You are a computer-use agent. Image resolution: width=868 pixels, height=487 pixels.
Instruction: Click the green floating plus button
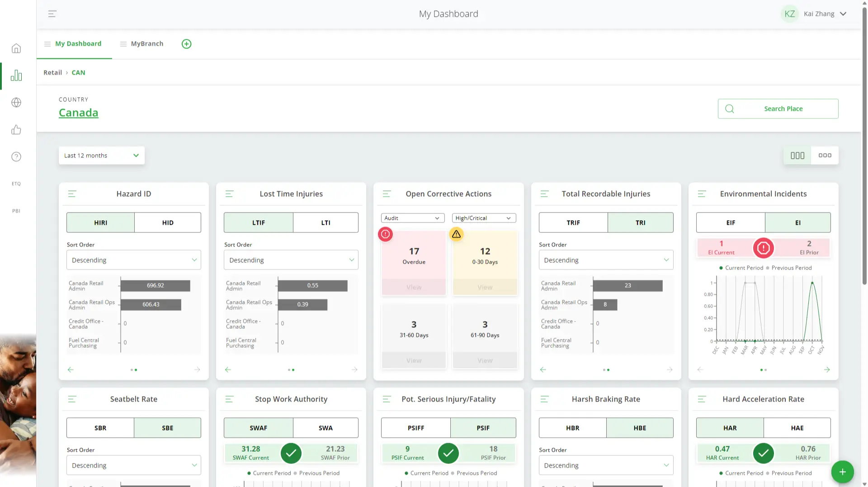842,472
